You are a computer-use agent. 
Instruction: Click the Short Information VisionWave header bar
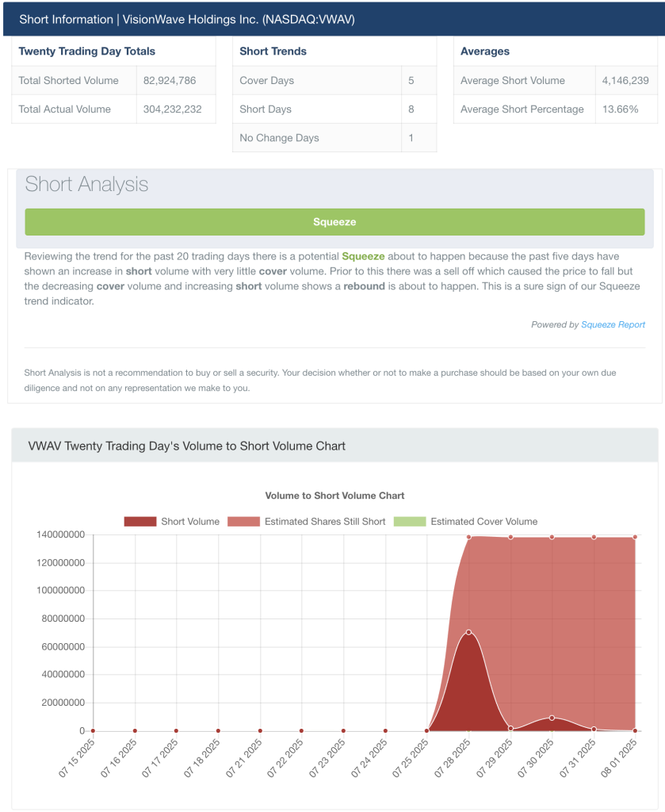coord(334,20)
